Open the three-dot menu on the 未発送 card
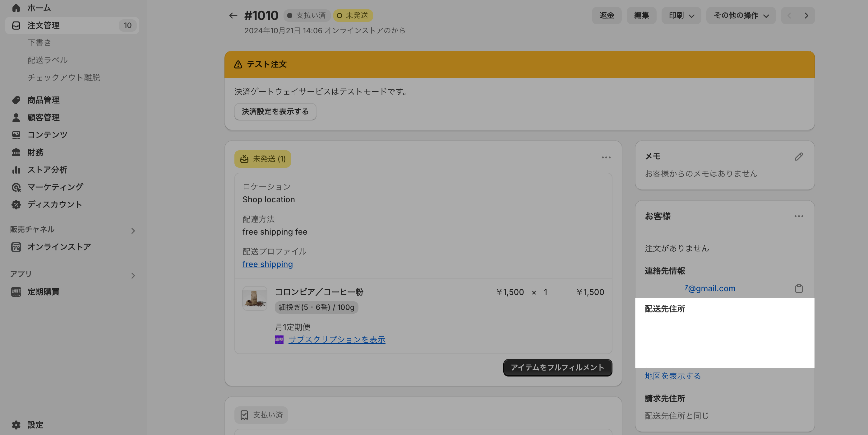 point(606,157)
